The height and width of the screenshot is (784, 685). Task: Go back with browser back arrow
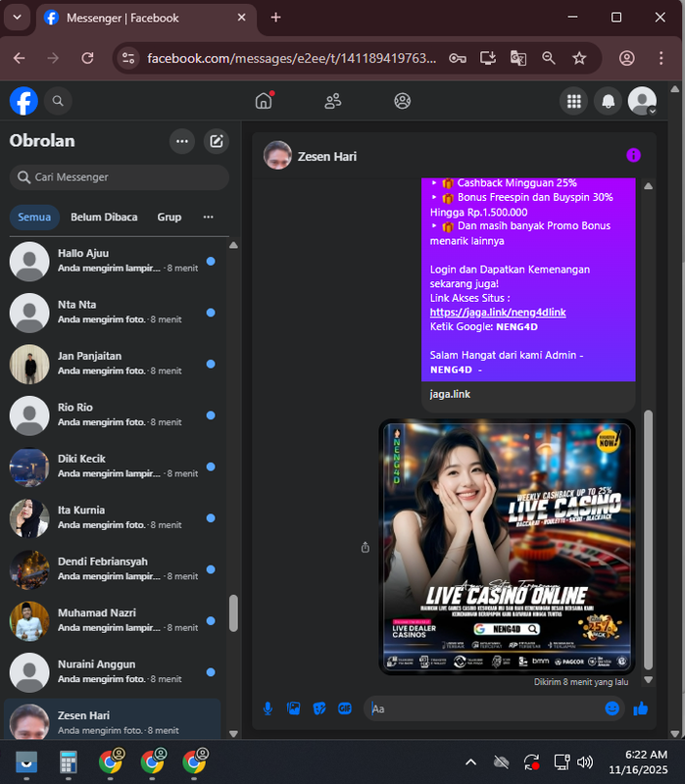[19, 59]
